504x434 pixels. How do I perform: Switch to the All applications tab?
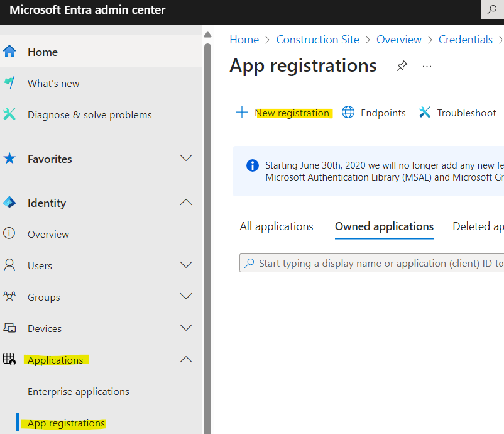click(277, 226)
